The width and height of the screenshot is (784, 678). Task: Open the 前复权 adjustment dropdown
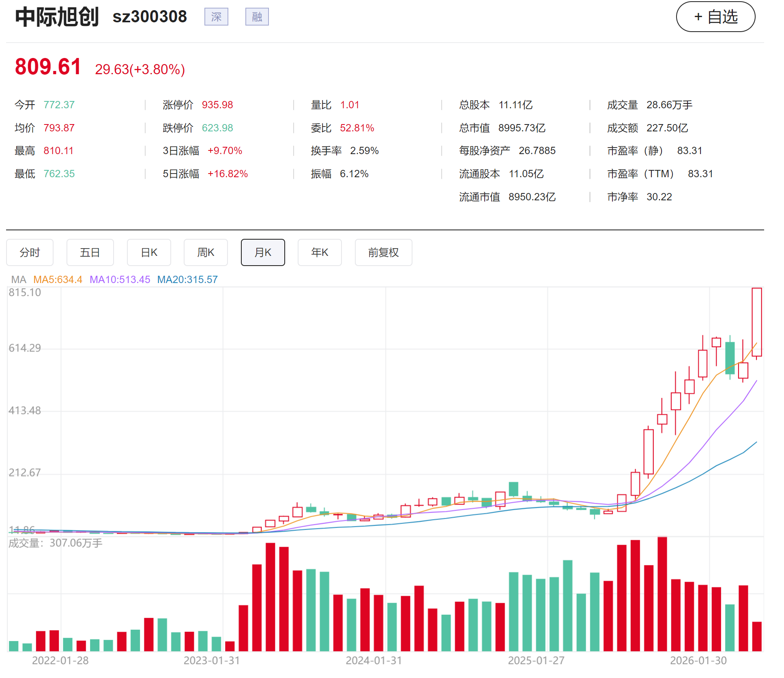(383, 253)
